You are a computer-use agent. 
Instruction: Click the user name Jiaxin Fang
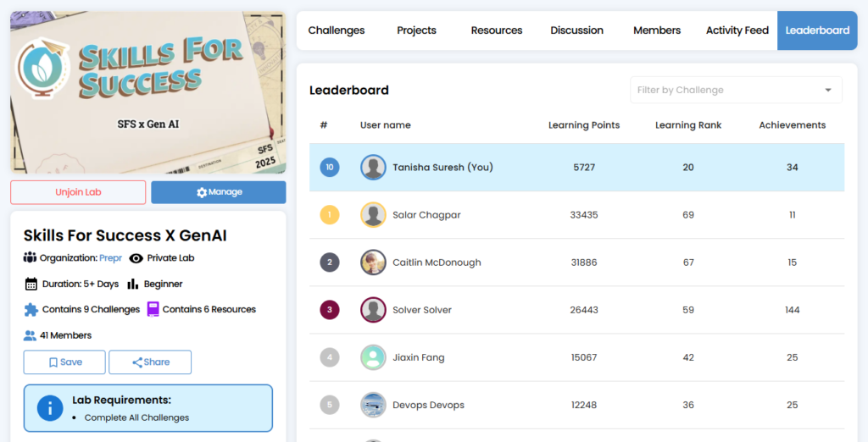coord(419,357)
